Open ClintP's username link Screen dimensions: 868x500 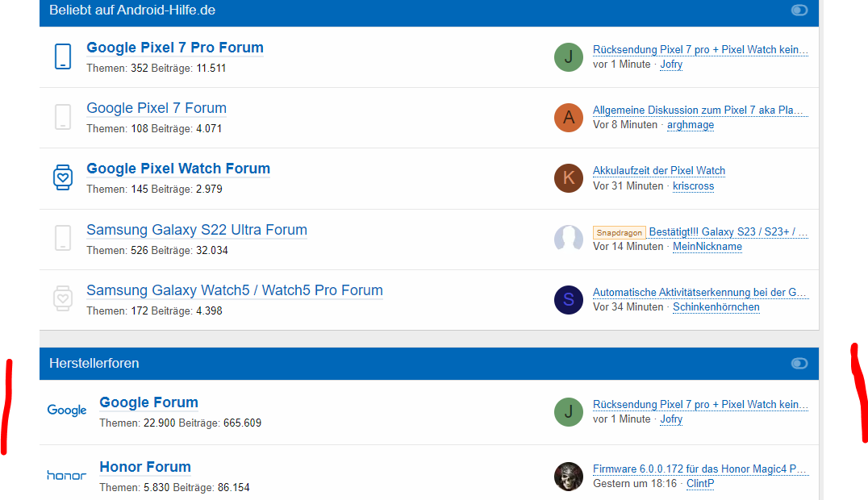[700, 483]
